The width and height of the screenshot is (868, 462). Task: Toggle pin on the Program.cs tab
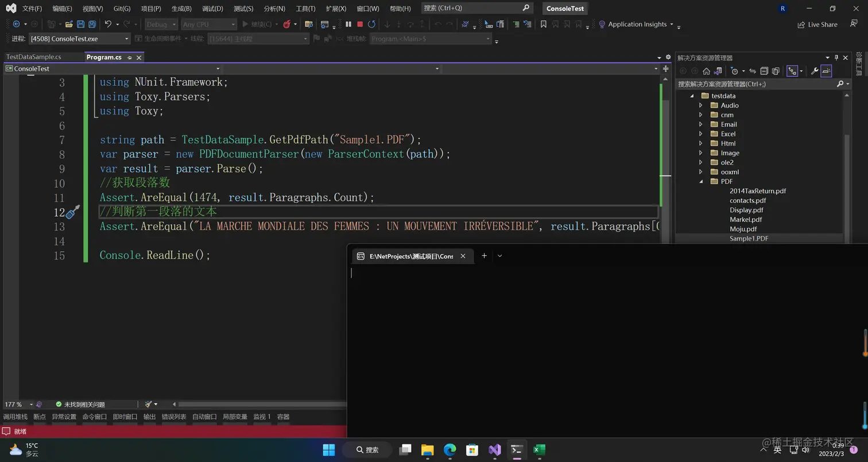point(130,57)
